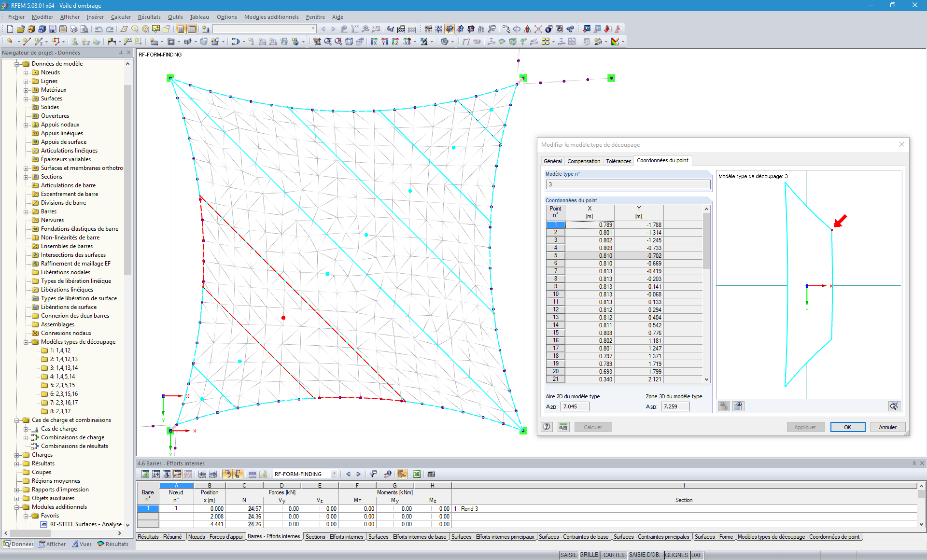
Task: Enable the SAISIE mode in the status bar
Action: point(568,555)
